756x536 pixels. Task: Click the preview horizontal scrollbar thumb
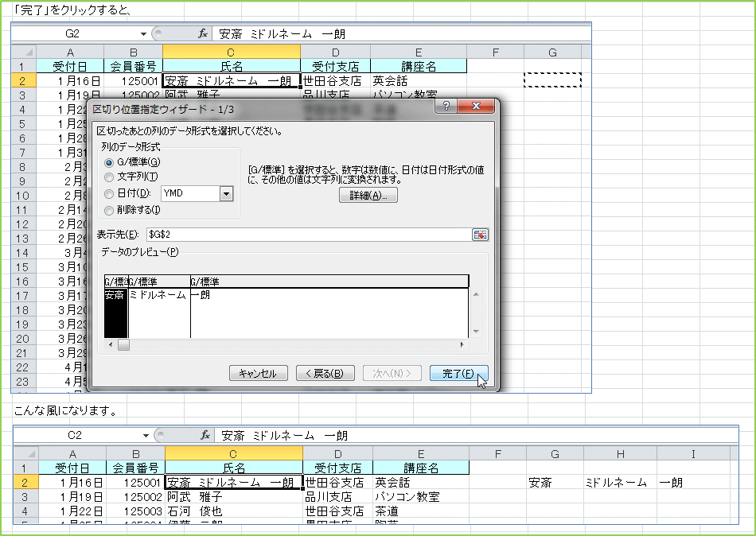pos(124,344)
